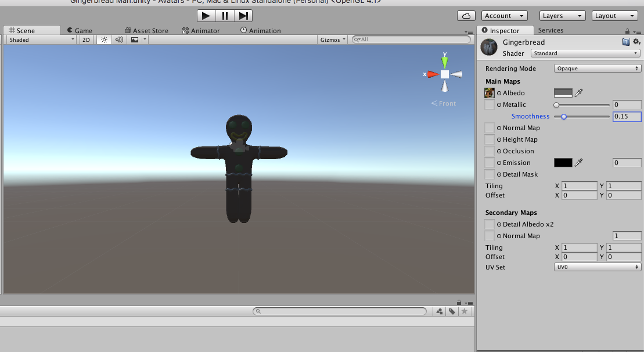The width and height of the screenshot is (644, 352).
Task: Click the Albedo color swatch
Action: [x=563, y=94]
